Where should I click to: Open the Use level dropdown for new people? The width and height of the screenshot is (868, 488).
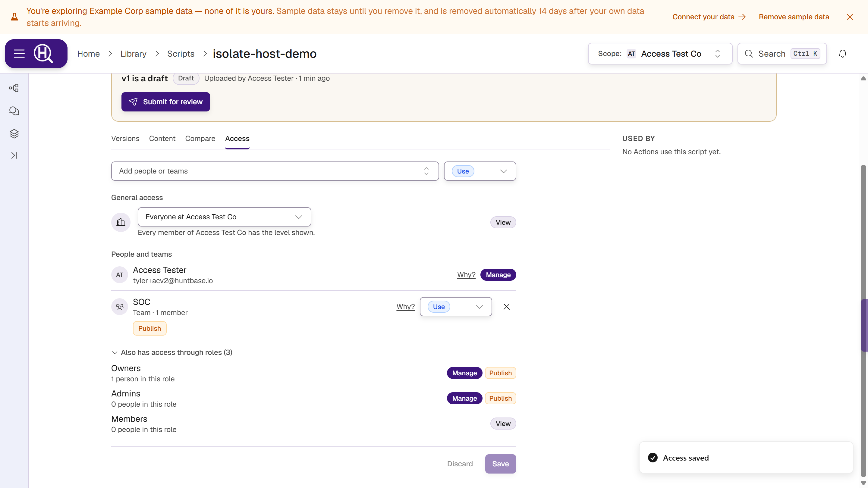coord(480,171)
